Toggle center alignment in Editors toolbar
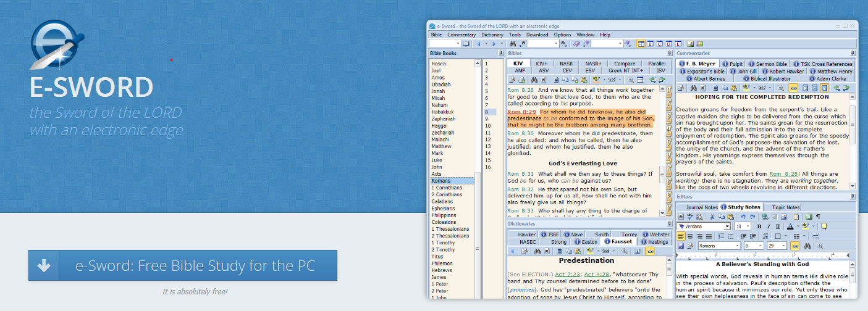The image size is (868, 311). (x=690, y=236)
